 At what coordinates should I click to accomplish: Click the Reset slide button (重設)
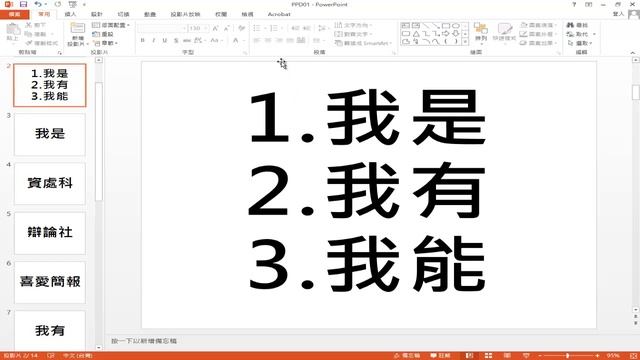[x=103, y=34]
